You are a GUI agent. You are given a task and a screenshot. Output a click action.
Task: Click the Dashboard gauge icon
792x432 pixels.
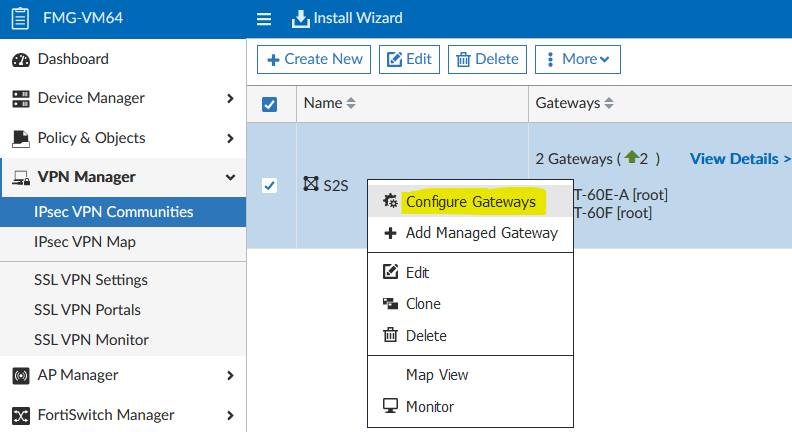click(20, 60)
